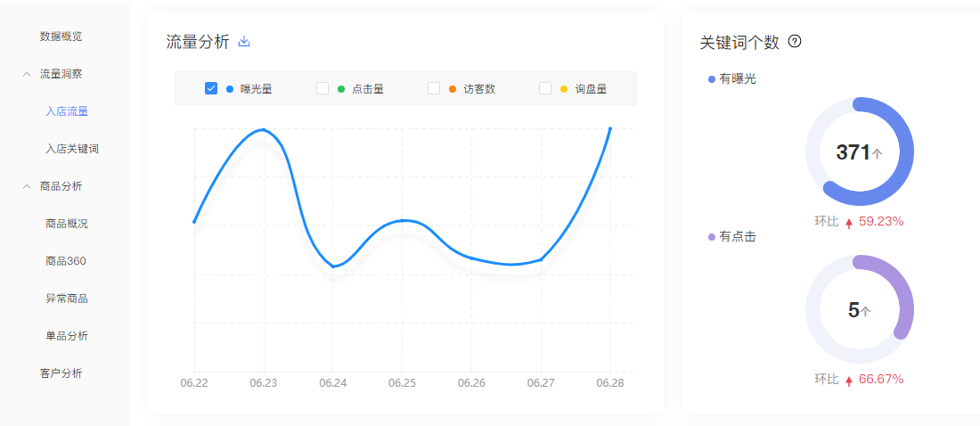Click the up arrow beside 5
The image size is (980, 426).
pyautogui.click(x=866, y=312)
